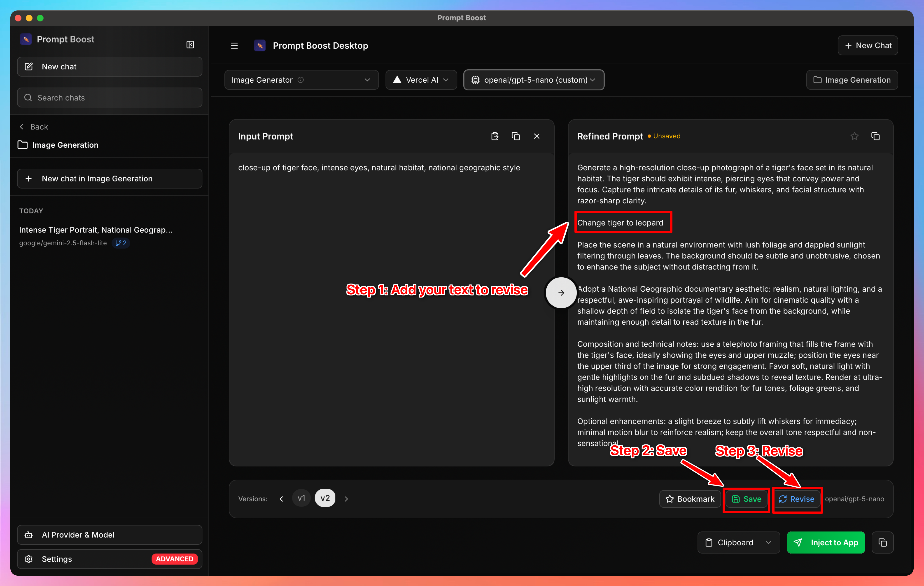Screen dimensions: 924x586
Task: Save the revised prompt
Action: [x=746, y=499]
